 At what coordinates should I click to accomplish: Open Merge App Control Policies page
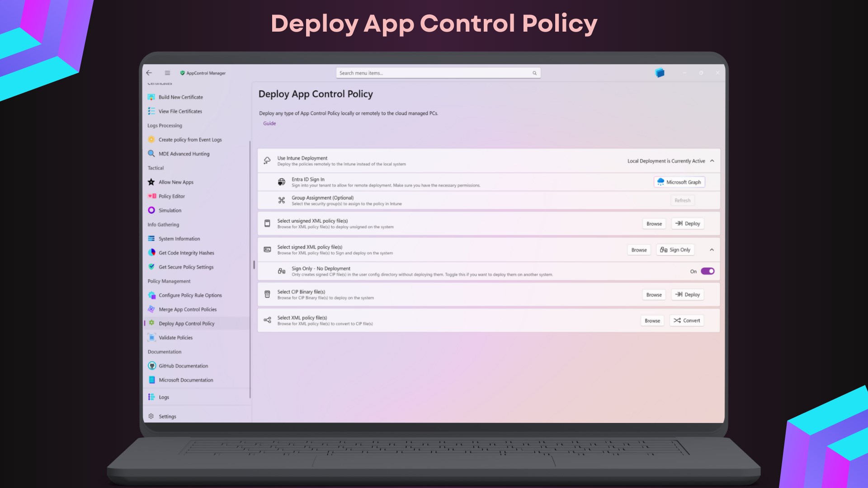point(188,310)
